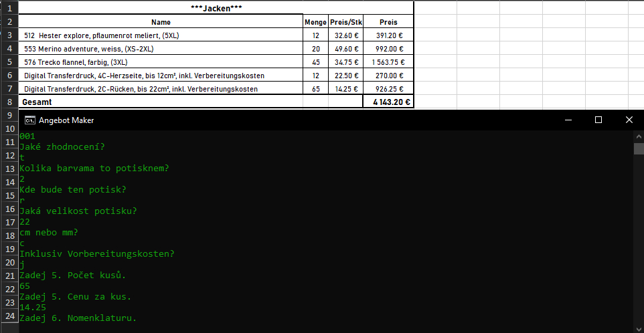Select the 4C-Herzseite Transferdruck cell

[x=161, y=76]
